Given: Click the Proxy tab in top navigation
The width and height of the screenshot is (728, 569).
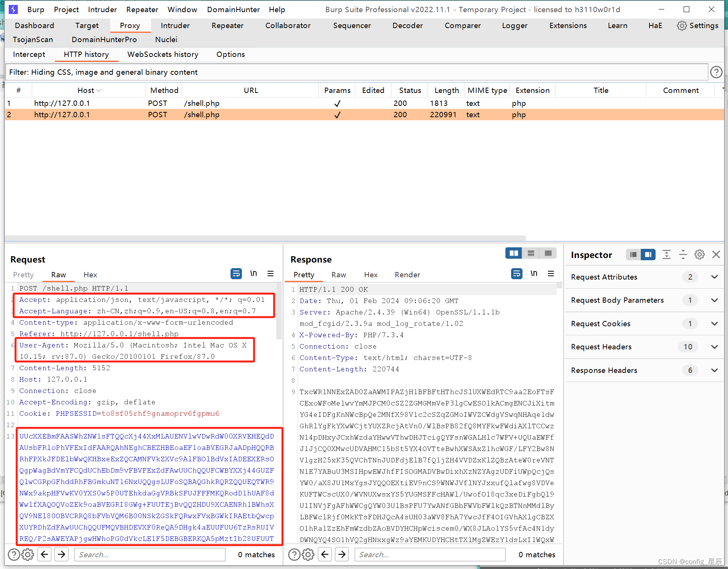Looking at the screenshot, I should tap(129, 26).
